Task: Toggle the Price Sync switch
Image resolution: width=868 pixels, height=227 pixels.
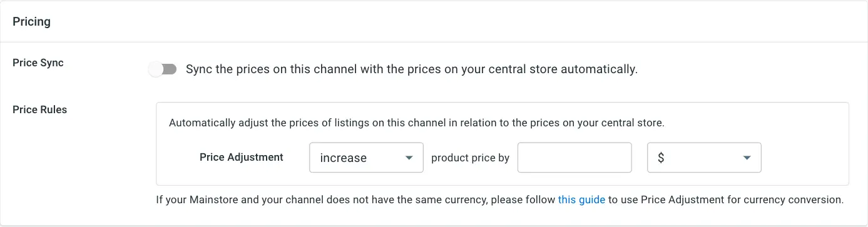Action: (x=163, y=69)
